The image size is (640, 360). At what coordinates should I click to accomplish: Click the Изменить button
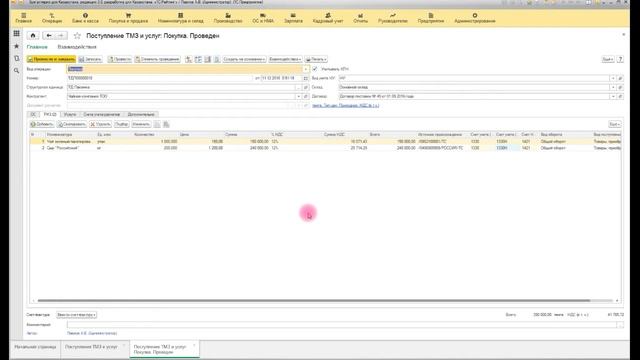tap(141, 124)
